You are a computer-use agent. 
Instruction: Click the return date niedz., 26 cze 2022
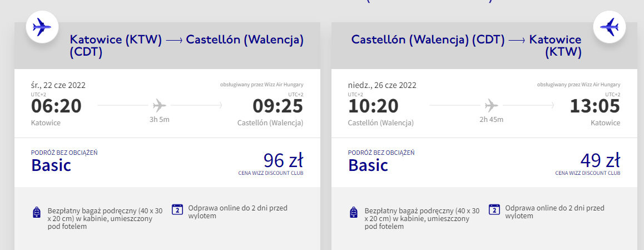(x=382, y=85)
